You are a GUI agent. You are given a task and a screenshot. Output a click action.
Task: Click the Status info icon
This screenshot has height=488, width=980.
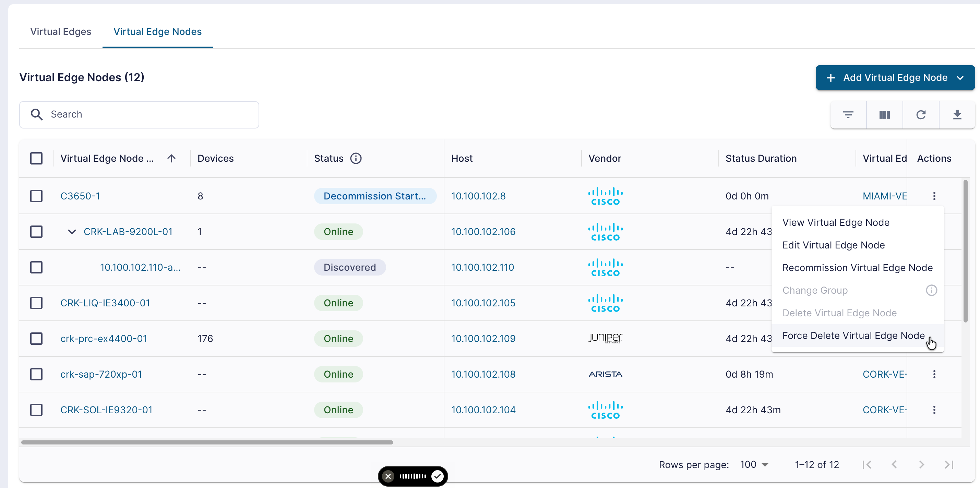[356, 158]
